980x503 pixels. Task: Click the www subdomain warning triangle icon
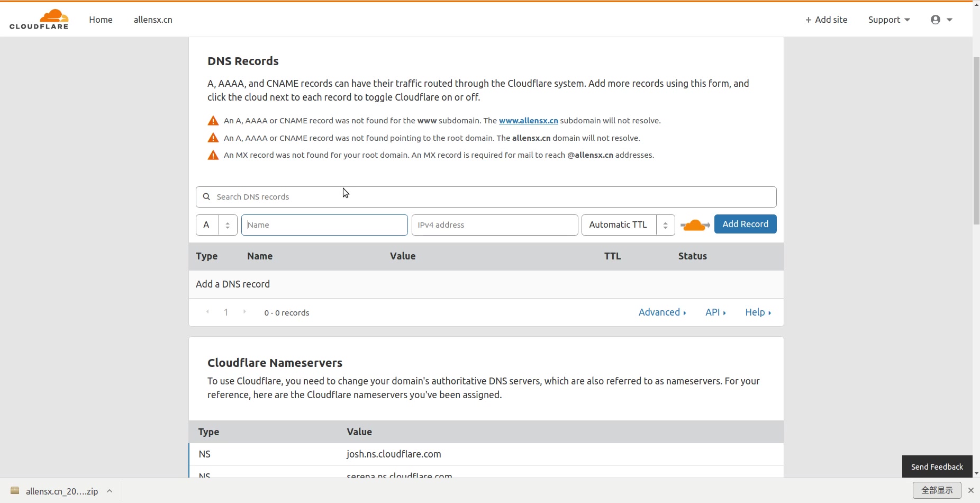click(x=213, y=121)
